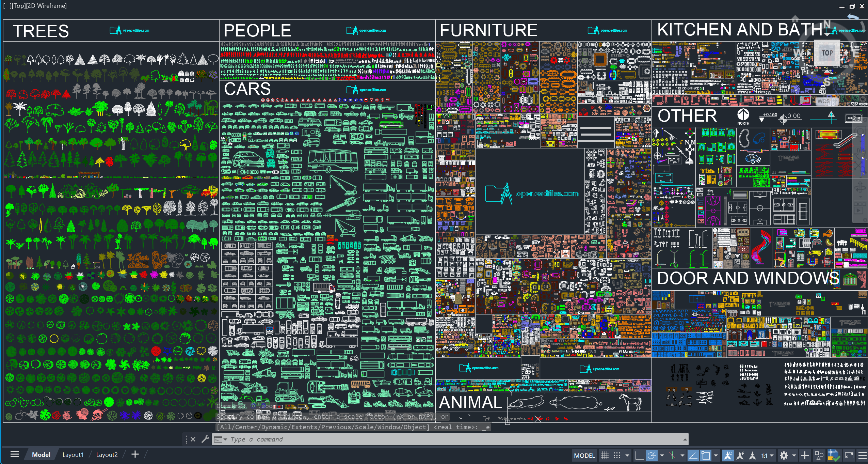The width and height of the screenshot is (868, 464).
Task: Open status bar customization menu
Action: (x=862, y=455)
